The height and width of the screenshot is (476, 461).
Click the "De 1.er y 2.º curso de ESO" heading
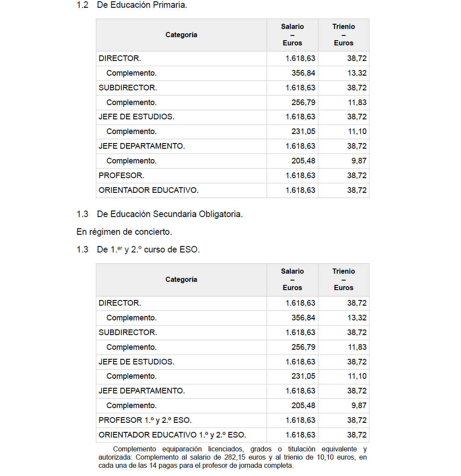pyautogui.click(x=148, y=249)
